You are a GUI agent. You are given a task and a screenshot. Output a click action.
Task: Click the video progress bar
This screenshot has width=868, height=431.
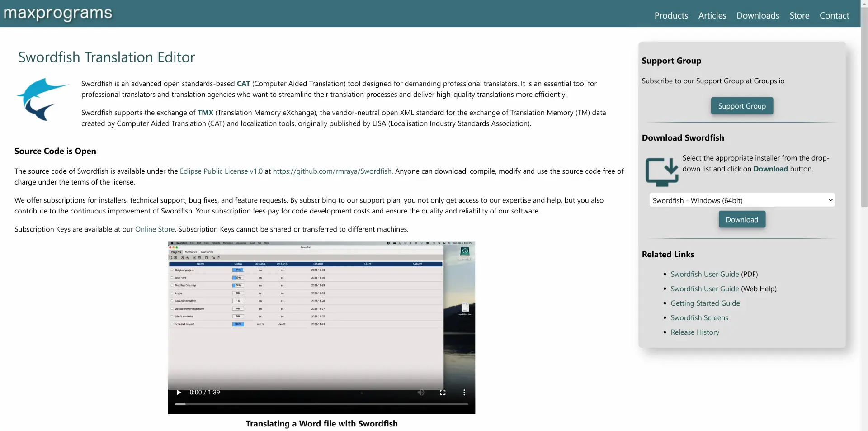click(x=321, y=404)
